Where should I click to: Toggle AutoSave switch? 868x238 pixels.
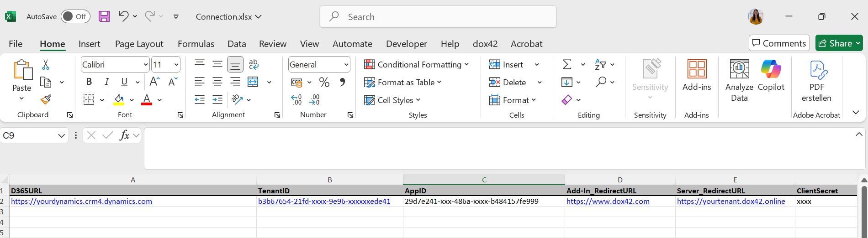point(75,16)
